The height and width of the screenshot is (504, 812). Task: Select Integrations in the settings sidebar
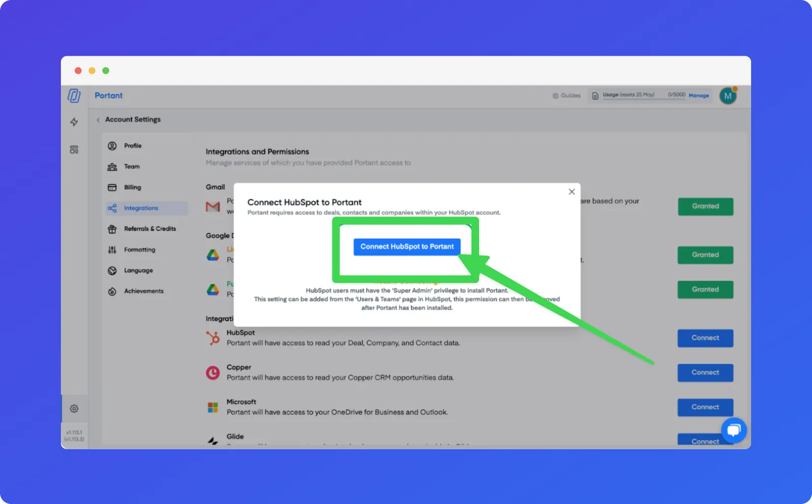tap(147, 208)
